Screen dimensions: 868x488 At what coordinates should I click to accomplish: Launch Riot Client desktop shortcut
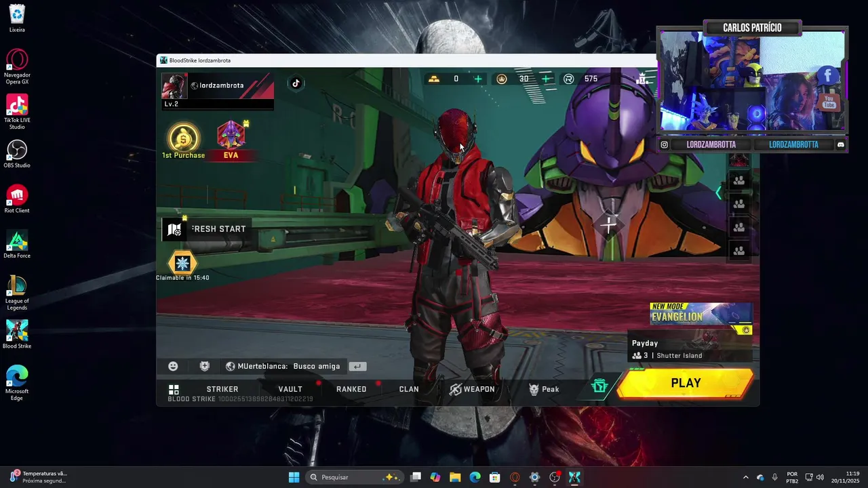coord(17,199)
